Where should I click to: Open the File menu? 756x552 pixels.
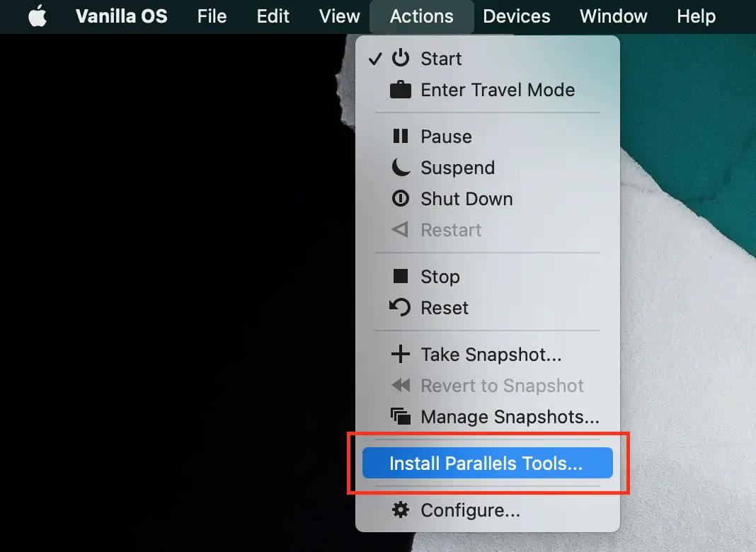(212, 16)
